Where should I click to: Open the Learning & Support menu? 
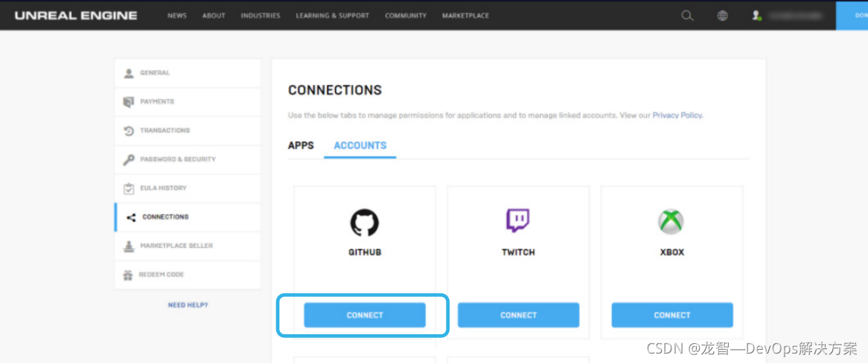(332, 16)
